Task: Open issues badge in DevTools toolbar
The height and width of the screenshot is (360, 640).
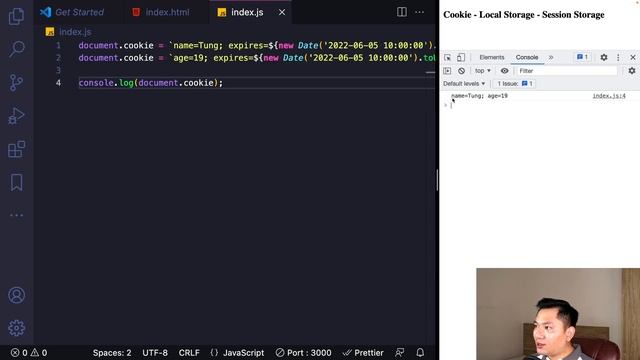Action: pos(582,57)
